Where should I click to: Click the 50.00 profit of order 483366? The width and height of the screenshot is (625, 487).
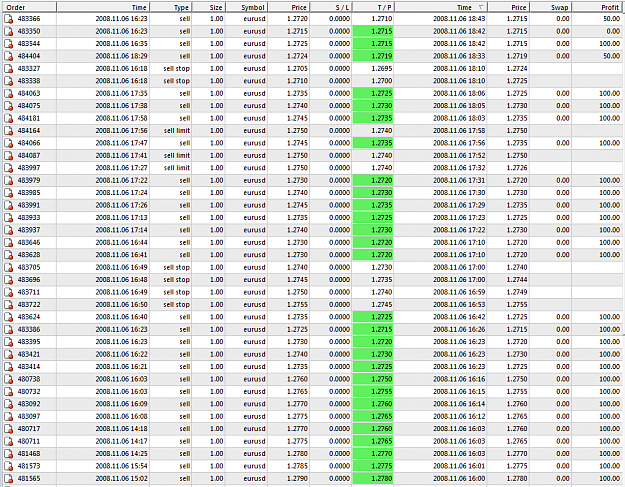(x=611, y=19)
